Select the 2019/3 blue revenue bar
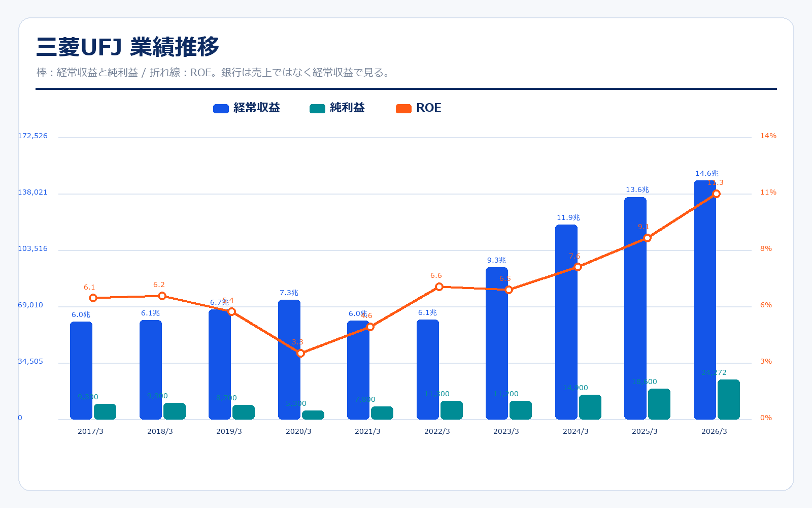The width and height of the screenshot is (812, 508). (220, 365)
